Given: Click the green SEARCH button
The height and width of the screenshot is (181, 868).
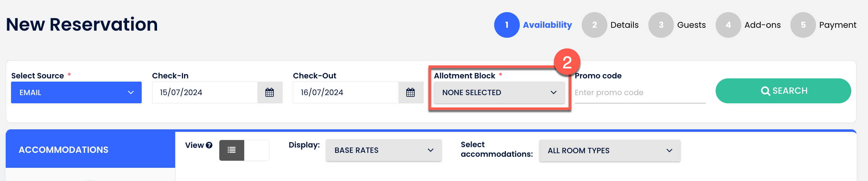Looking at the screenshot, I should pyautogui.click(x=783, y=91).
